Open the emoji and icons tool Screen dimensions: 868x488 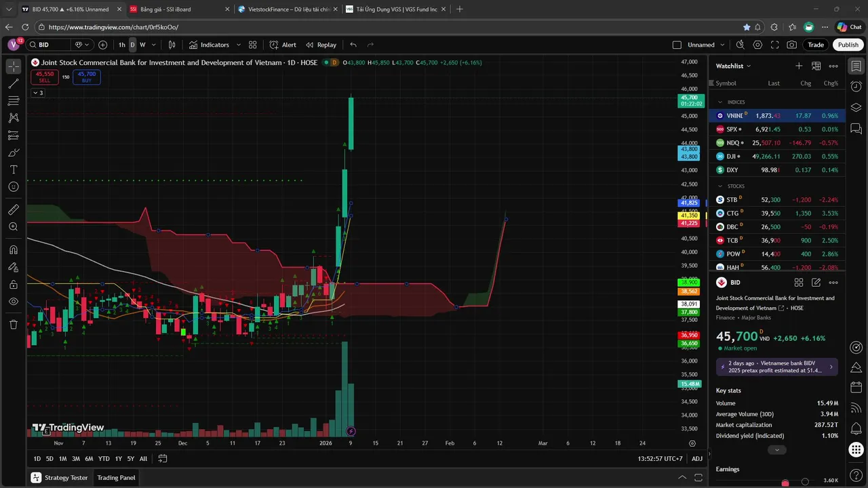pyautogui.click(x=14, y=186)
